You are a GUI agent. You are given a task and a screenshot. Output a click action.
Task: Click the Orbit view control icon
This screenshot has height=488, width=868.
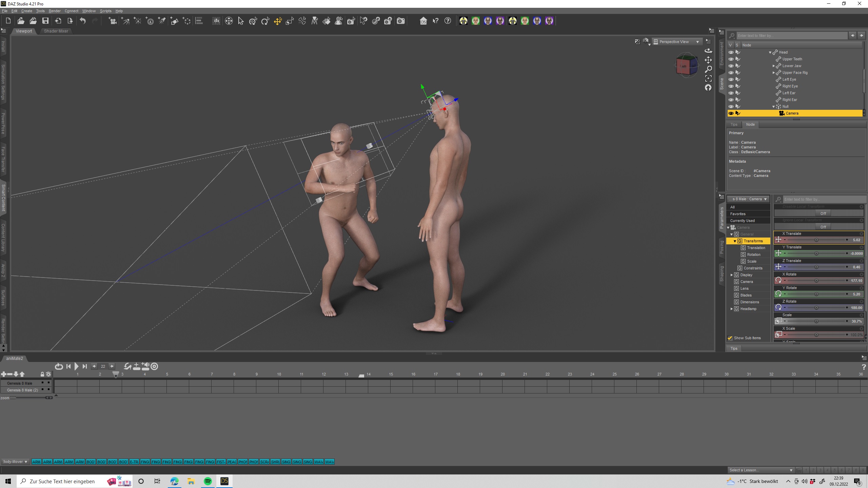708,51
